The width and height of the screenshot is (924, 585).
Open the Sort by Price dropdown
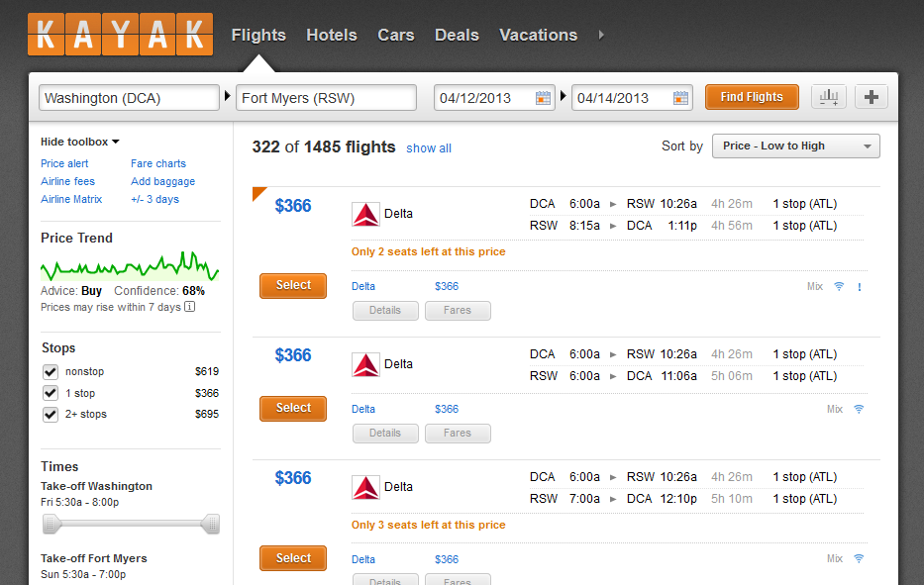coord(795,146)
